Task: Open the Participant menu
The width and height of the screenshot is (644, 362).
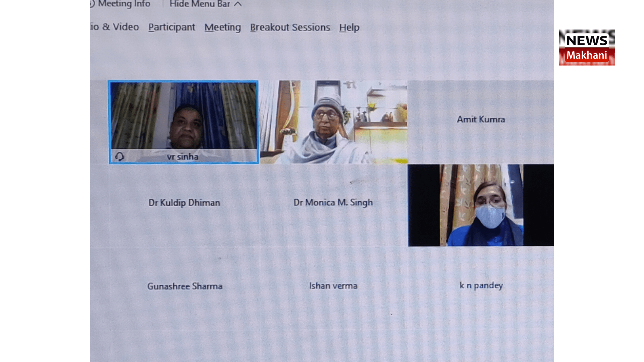Action: [172, 27]
